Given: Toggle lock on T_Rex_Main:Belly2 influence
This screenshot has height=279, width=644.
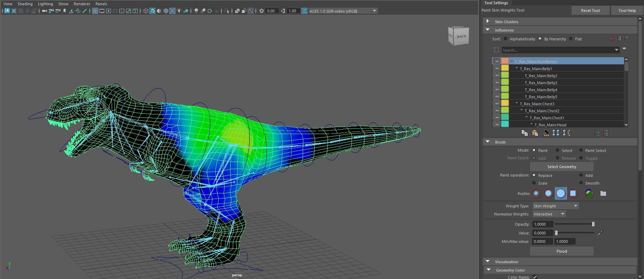Looking at the screenshot, I should (496, 75).
